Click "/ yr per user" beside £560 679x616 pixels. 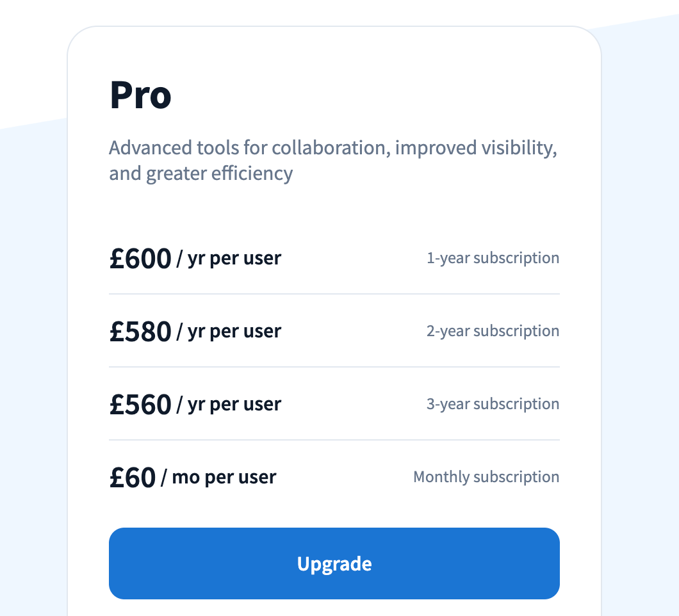click(229, 404)
